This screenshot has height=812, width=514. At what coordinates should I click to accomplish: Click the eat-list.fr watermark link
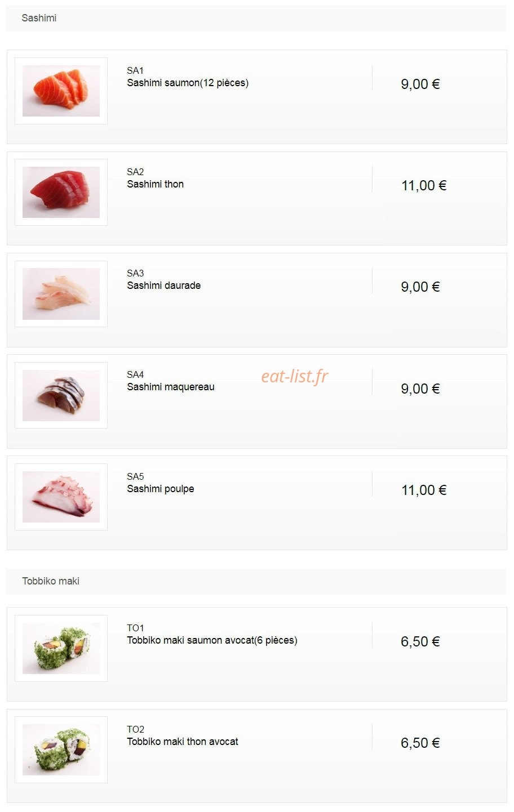pos(295,376)
